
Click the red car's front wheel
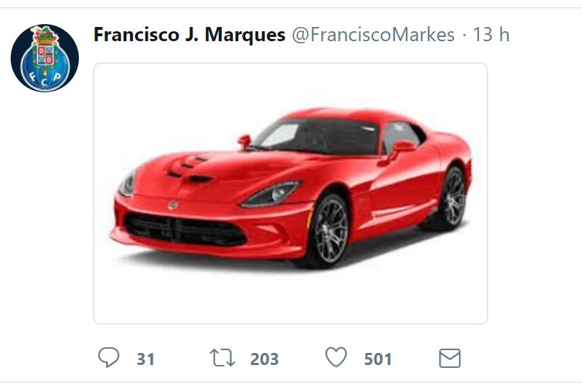(329, 230)
